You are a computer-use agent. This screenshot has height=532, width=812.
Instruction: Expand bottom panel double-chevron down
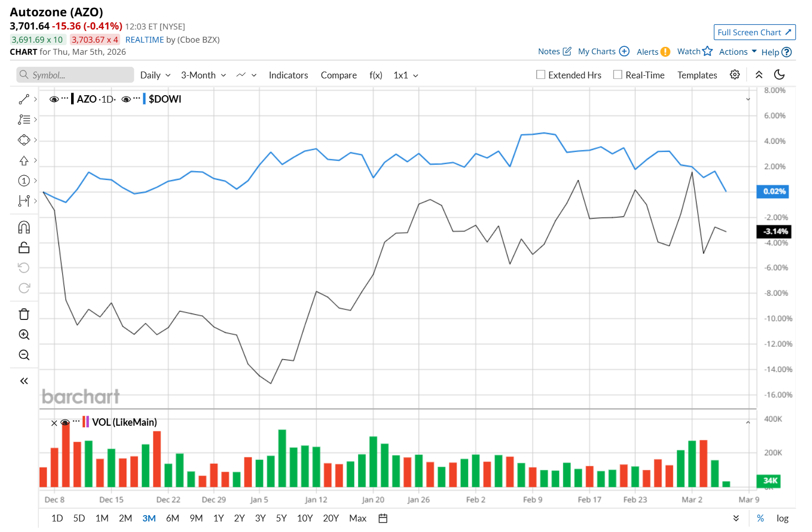(x=736, y=518)
